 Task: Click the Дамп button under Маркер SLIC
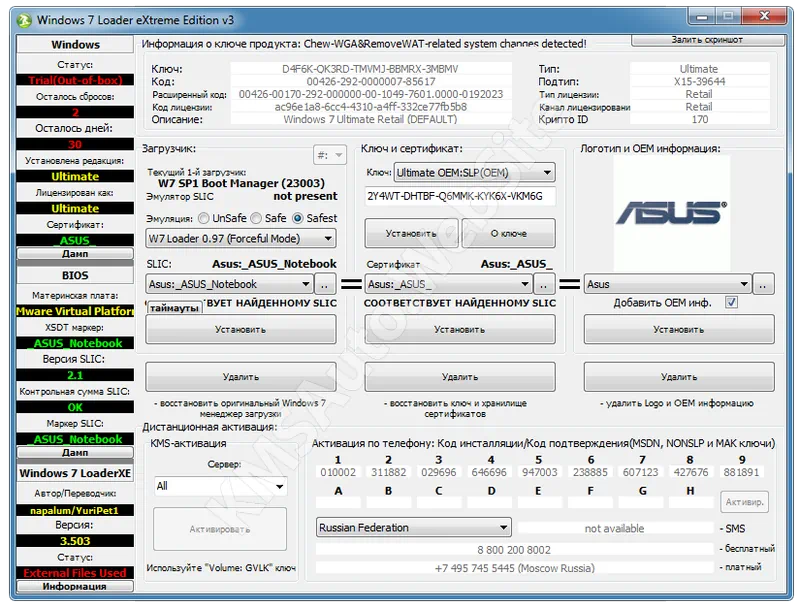(75, 452)
